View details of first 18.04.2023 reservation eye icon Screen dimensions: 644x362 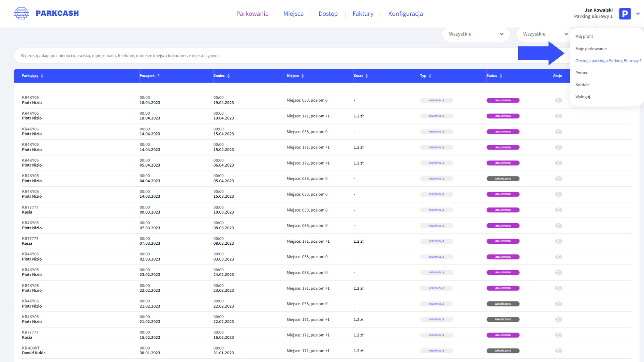click(x=558, y=100)
